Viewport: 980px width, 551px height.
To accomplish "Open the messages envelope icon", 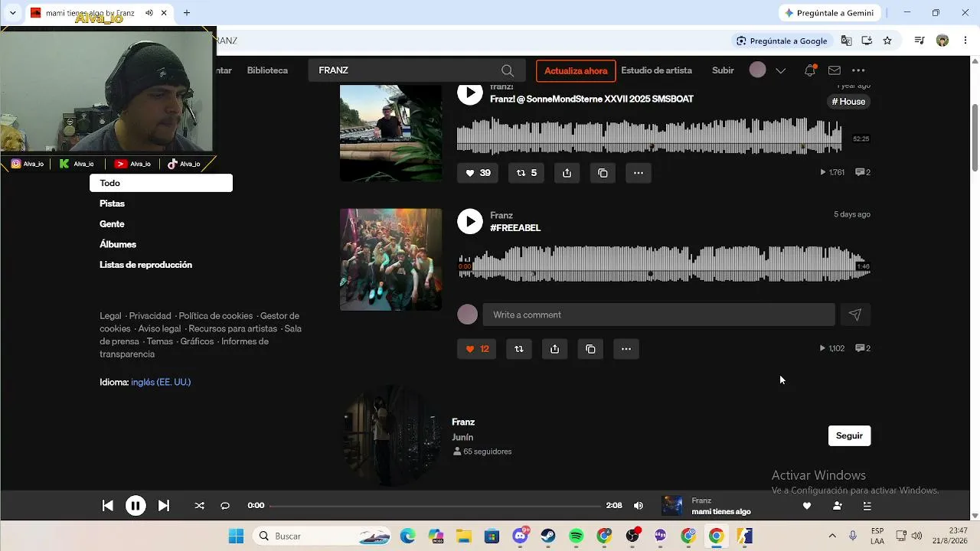I will pos(835,70).
